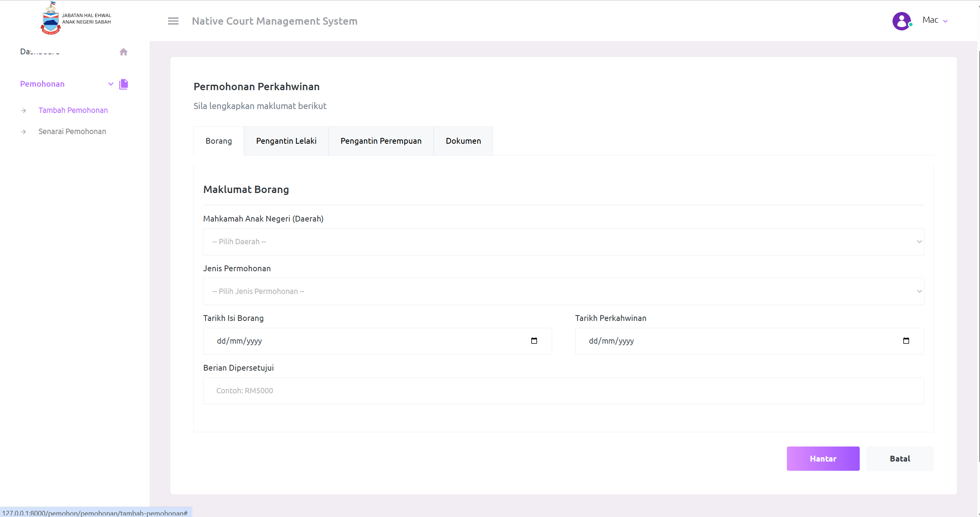Click the Berian Dipersetujui input field
This screenshot has width=980, height=517.
tap(563, 391)
